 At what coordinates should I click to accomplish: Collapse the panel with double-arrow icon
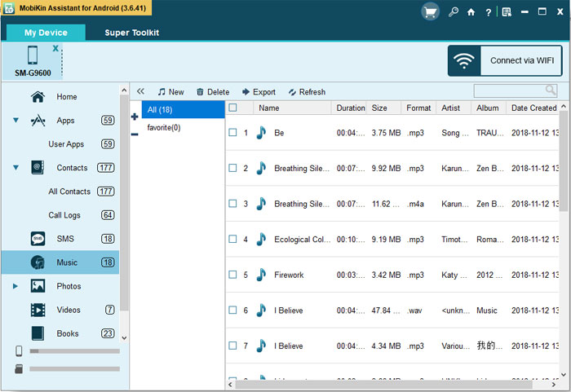(140, 92)
